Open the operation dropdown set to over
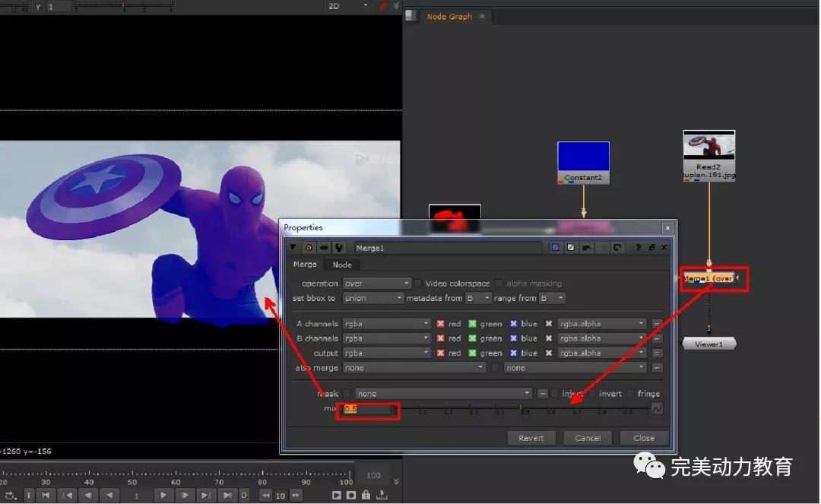The width and height of the screenshot is (821, 504). point(376,283)
